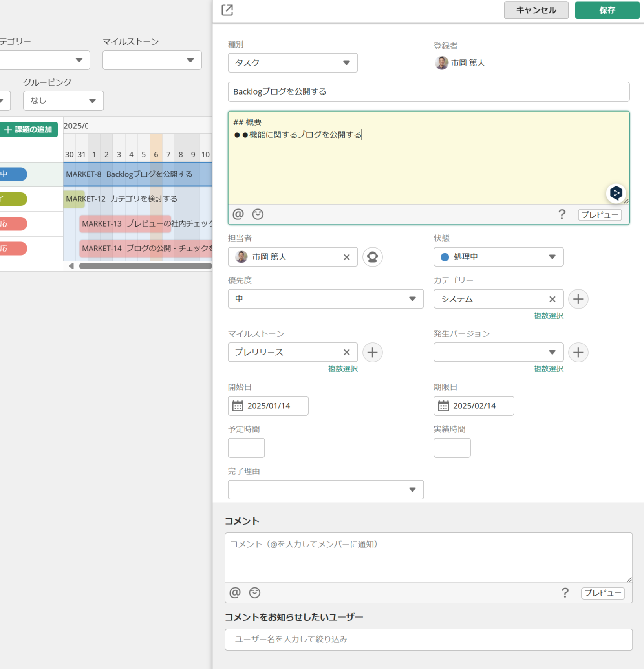
Task: Preview the comment with プレビュー
Action: point(603,593)
